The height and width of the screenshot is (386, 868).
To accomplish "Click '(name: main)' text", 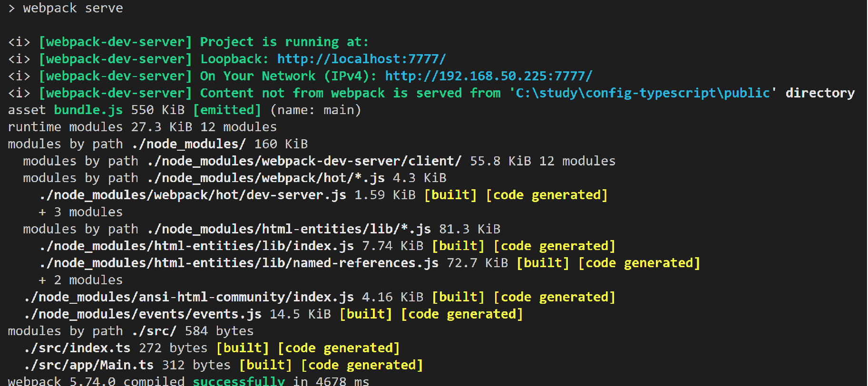I will coord(316,110).
